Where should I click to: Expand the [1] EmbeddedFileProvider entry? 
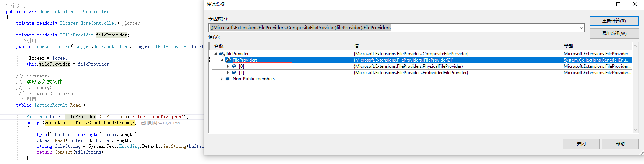228,73
